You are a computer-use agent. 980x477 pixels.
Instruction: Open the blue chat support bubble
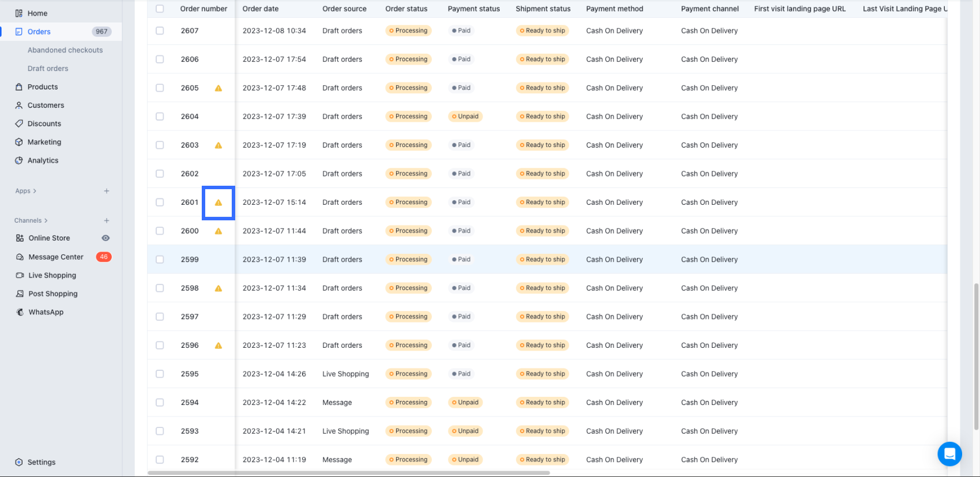pyautogui.click(x=949, y=454)
